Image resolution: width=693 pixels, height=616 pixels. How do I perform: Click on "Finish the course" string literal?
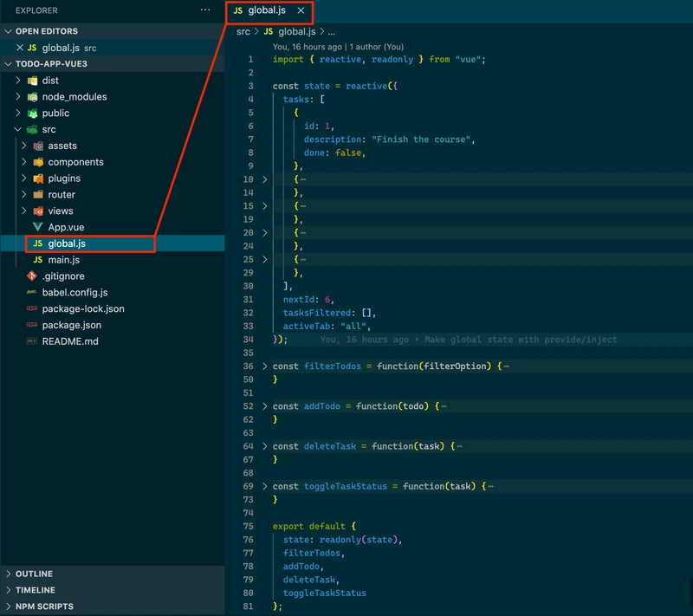pyautogui.click(x=421, y=139)
